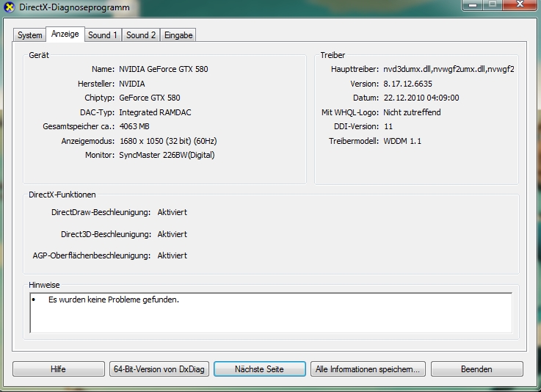The height and width of the screenshot is (392, 541).
Task: Click Alle Informationen speichern button
Action: (x=368, y=369)
